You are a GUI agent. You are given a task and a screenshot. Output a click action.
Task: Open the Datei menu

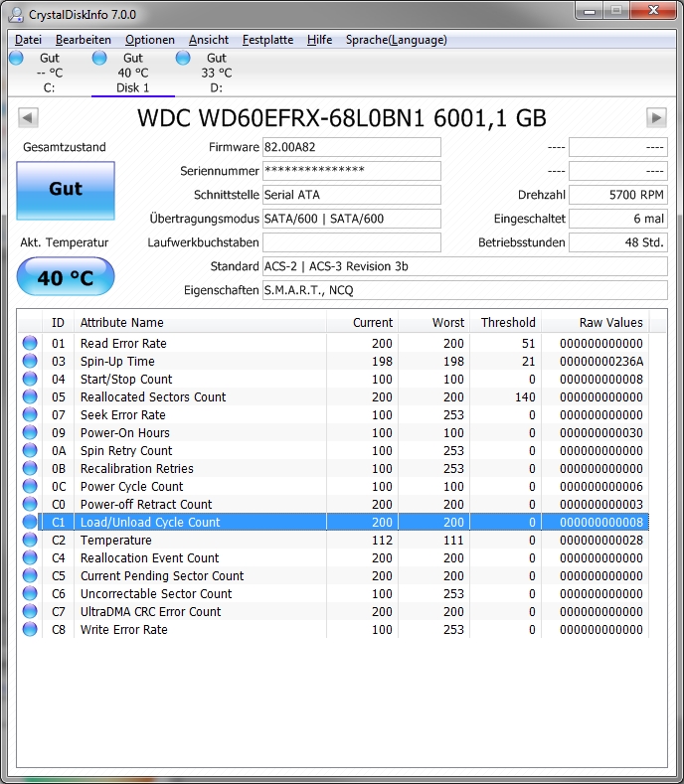pyautogui.click(x=28, y=40)
